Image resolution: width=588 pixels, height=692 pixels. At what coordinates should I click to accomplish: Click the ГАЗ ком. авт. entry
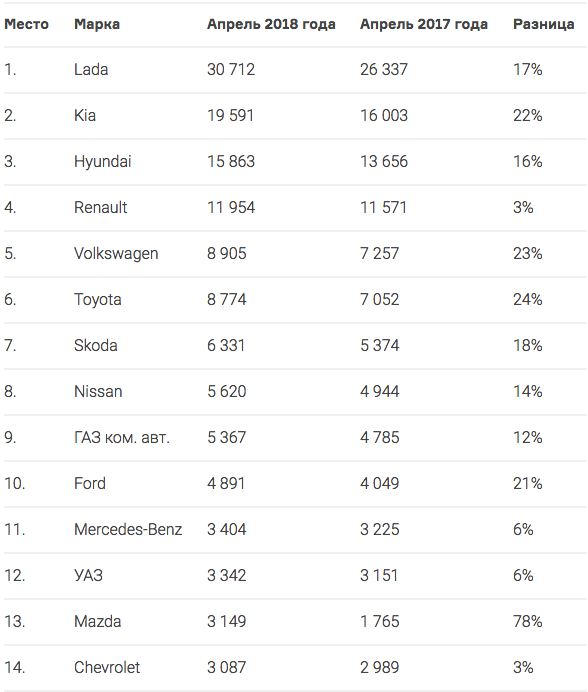(122, 437)
